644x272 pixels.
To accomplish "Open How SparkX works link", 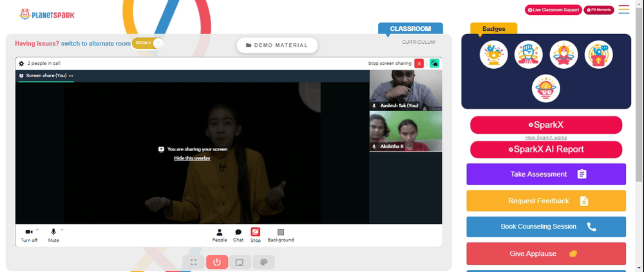I will click(546, 138).
